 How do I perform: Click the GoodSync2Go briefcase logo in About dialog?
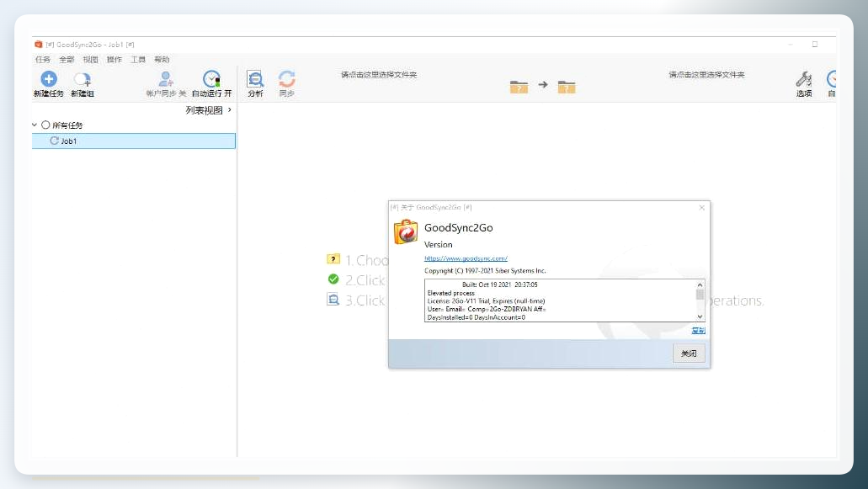pos(406,232)
